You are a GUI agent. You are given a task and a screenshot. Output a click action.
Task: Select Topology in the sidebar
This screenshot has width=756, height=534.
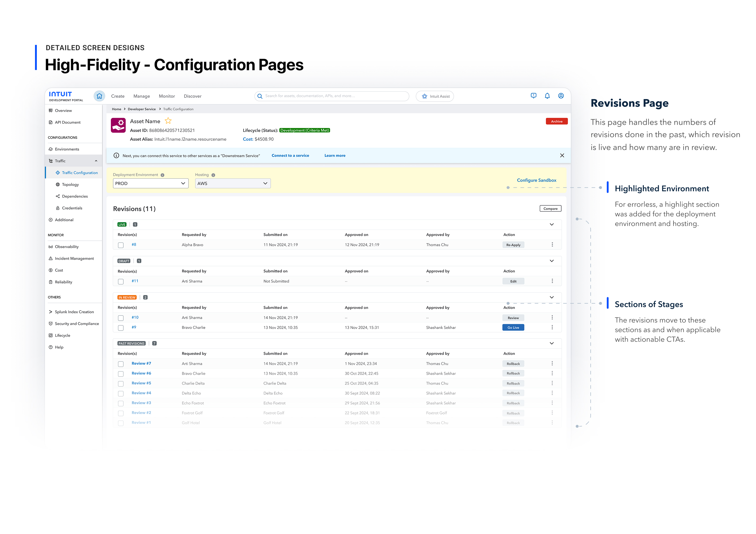[x=70, y=185]
